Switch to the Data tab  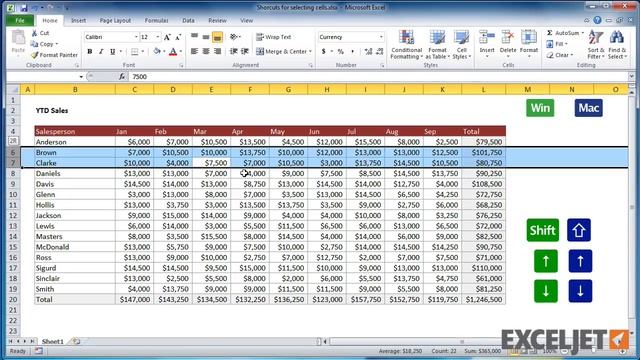click(188, 20)
